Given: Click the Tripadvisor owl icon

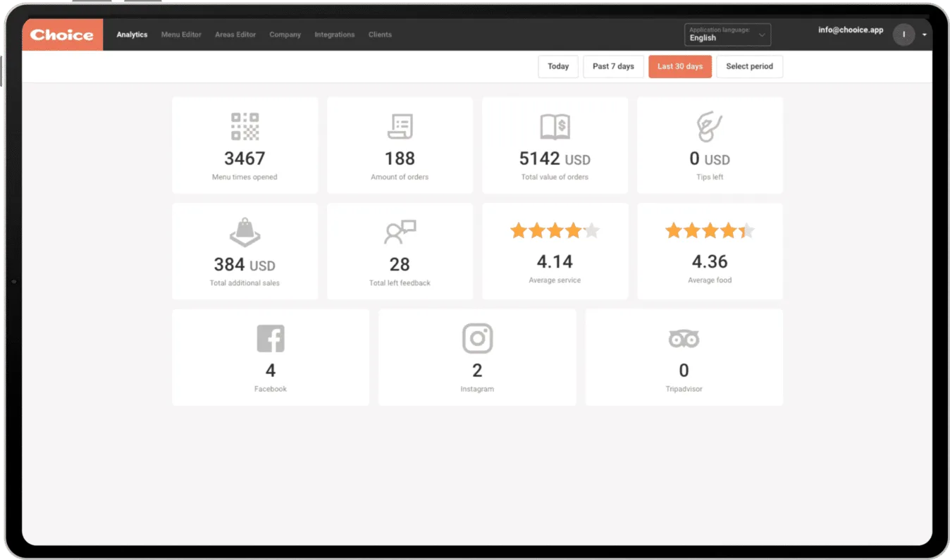Looking at the screenshot, I should coord(684,339).
